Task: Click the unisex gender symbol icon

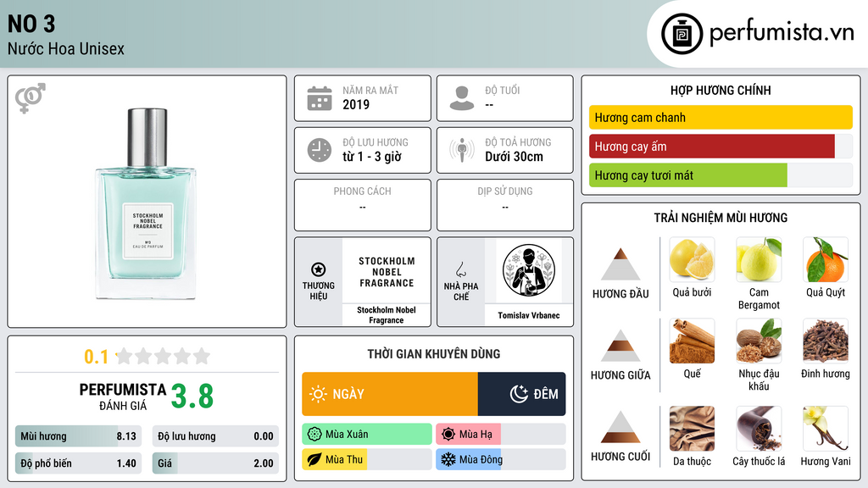Action: tap(31, 98)
